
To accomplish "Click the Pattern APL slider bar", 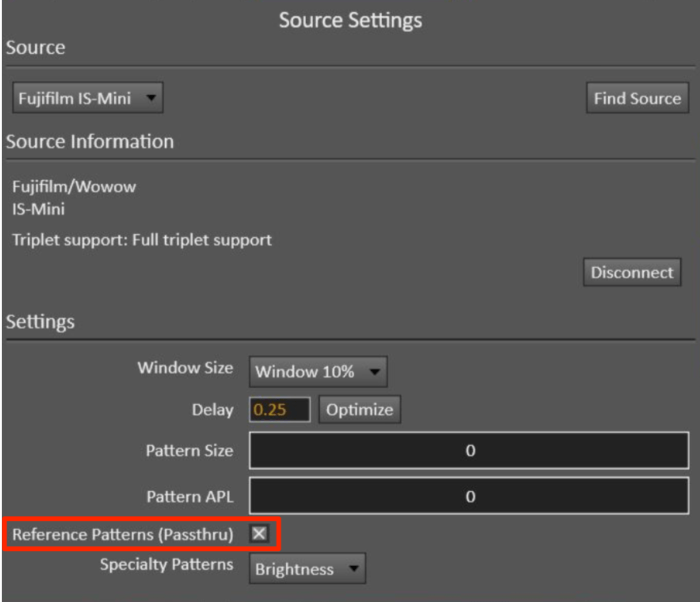I will click(469, 496).
